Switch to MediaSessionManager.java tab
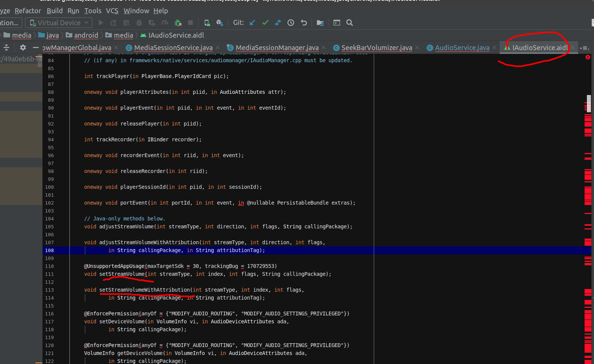Screen dimensions: 594x364 (x=277, y=47)
